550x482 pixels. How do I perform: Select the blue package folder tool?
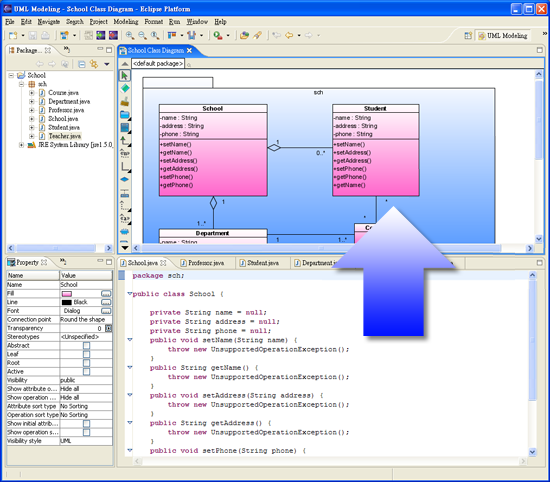(125, 115)
